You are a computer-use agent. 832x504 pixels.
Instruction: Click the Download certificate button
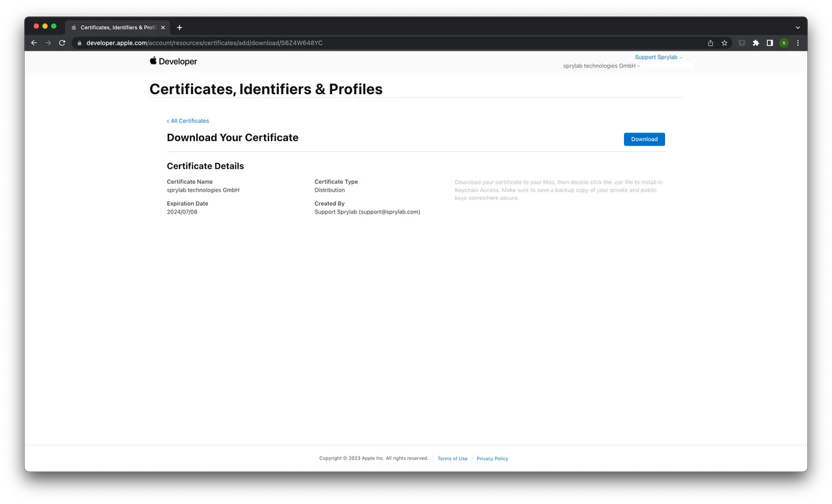click(x=644, y=139)
